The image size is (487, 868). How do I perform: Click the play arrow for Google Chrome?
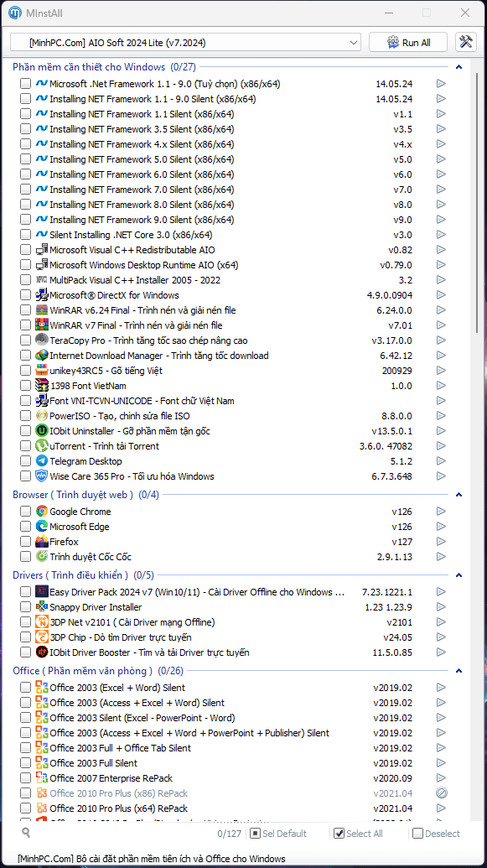[x=441, y=512]
